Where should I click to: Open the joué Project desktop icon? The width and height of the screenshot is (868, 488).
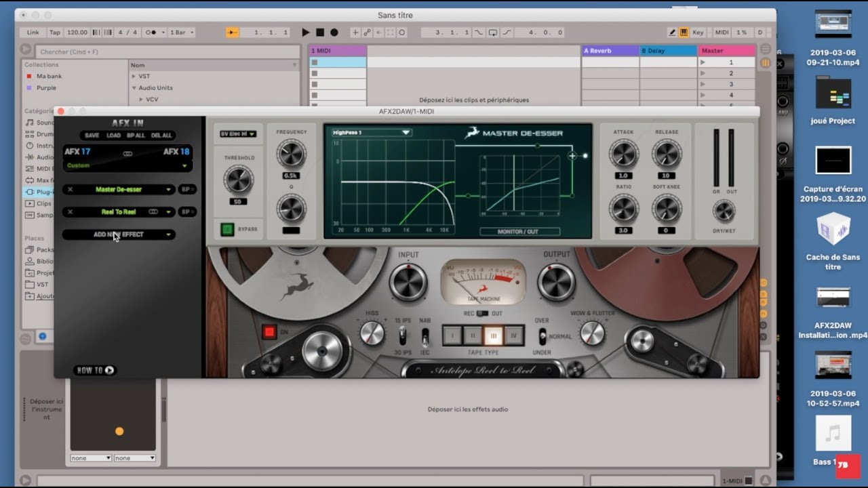pos(833,100)
